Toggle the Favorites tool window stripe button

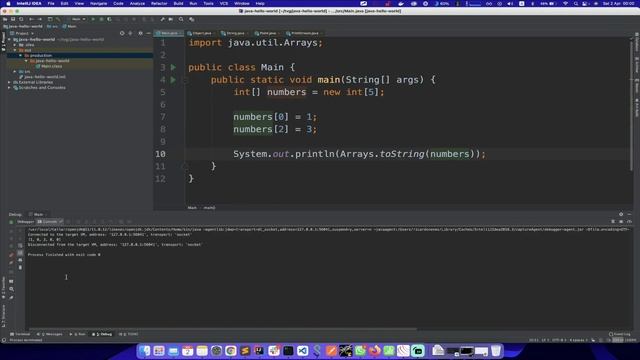(3, 288)
